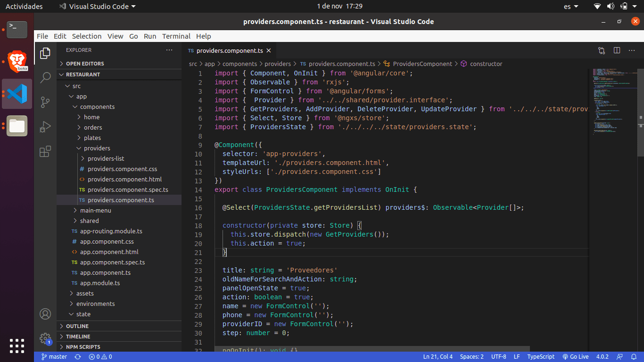The height and width of the screenshot is (362, 644).
Task: Open the Search view in activity bar
Action: tap(45, 78)
